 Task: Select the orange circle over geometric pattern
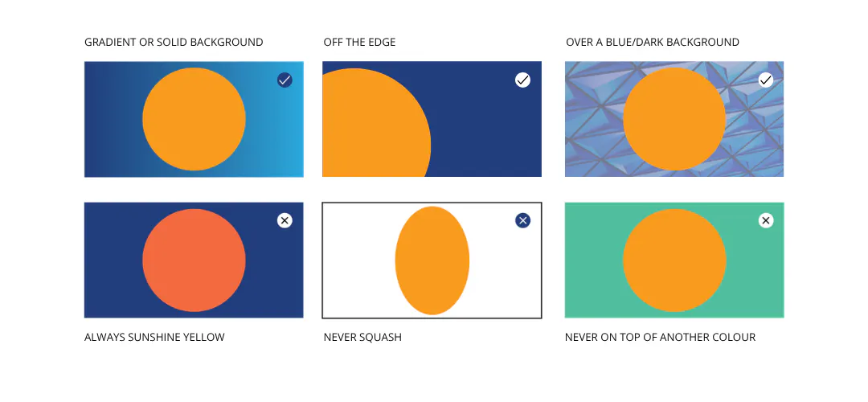point(674,119)
